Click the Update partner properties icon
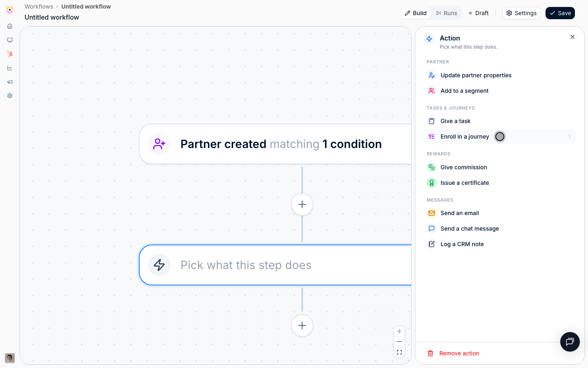 [x=432, y=75]
